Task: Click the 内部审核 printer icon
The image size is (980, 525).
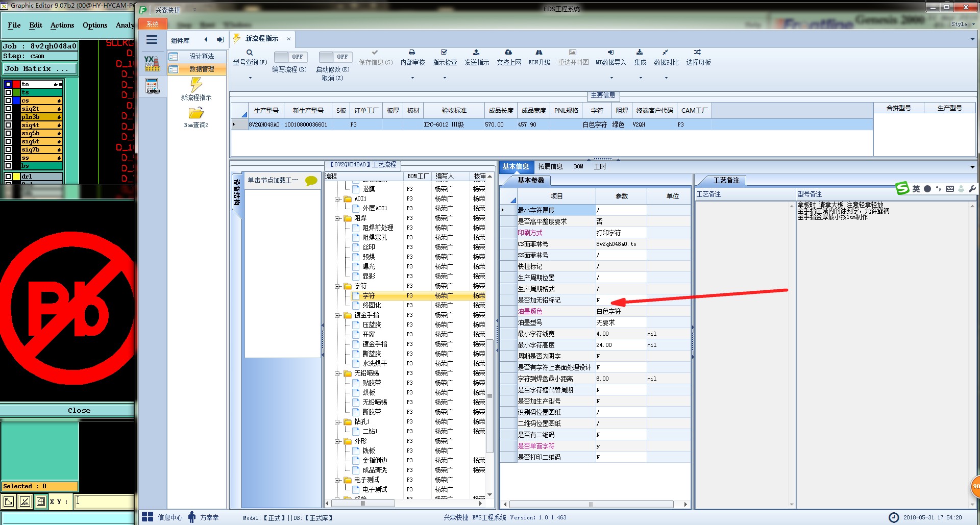Action: [x=412, y=53]
